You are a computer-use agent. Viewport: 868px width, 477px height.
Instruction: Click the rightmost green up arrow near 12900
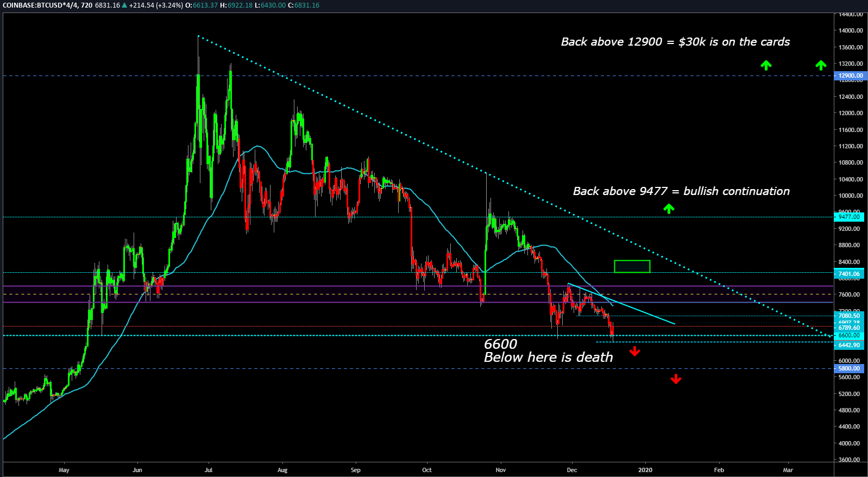(x=821, y=65)
